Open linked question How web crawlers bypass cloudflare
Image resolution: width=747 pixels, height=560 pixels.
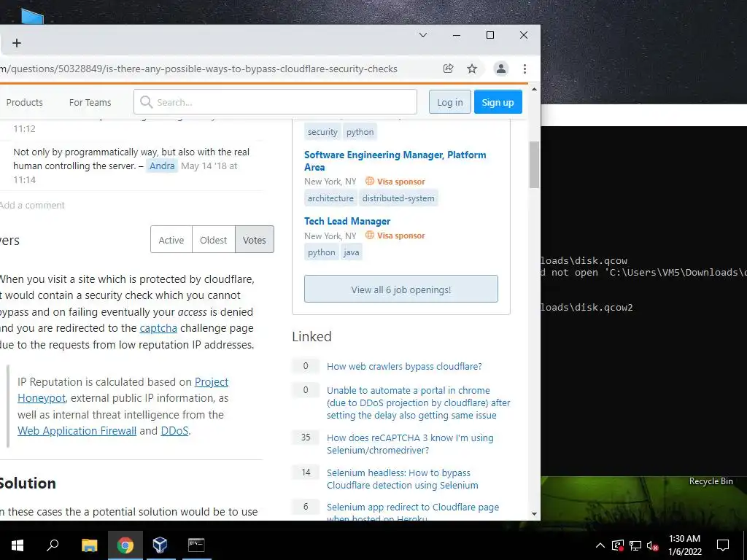point(404,366)
